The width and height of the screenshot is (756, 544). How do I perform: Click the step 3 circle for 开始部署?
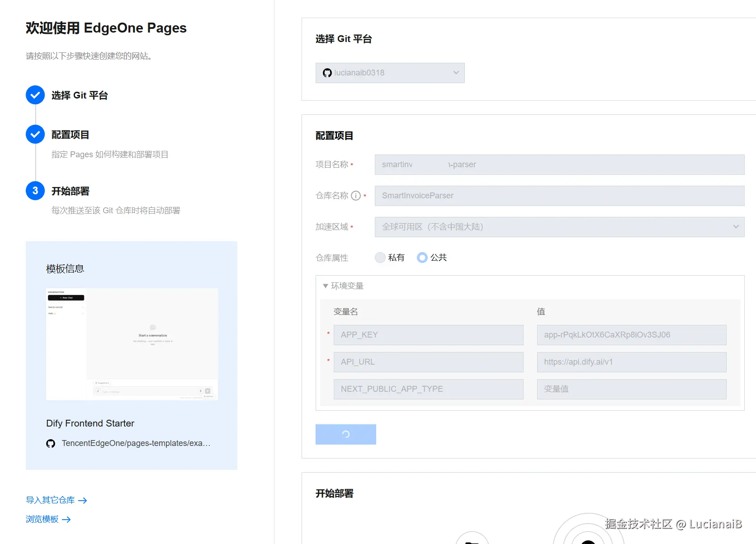(x=35, y=191)
